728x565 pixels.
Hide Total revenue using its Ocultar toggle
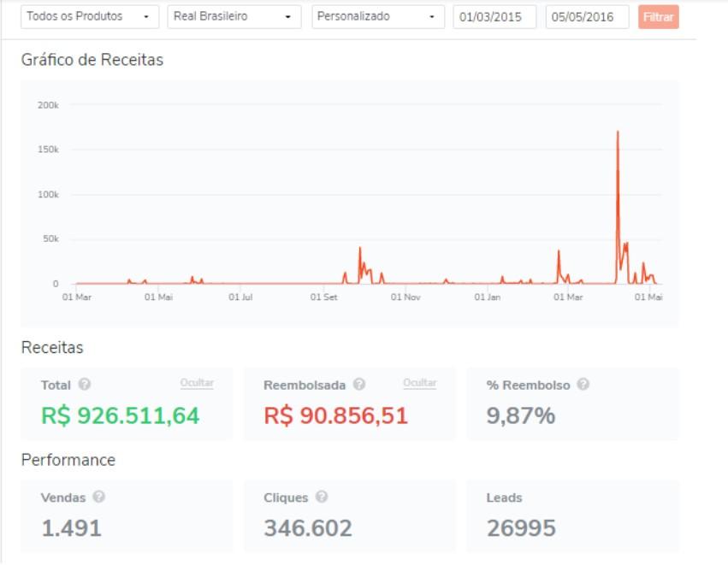tap(197, 384)
